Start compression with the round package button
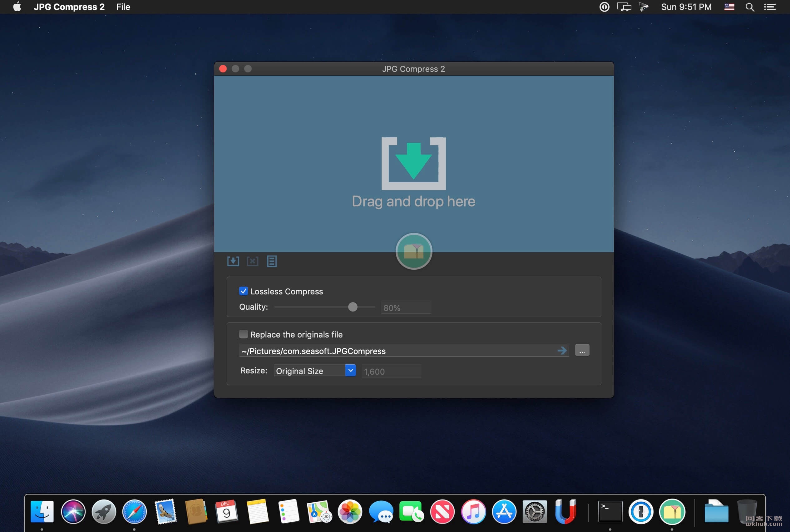The height and width of the screenshot is (532, 790). [414, 251]
